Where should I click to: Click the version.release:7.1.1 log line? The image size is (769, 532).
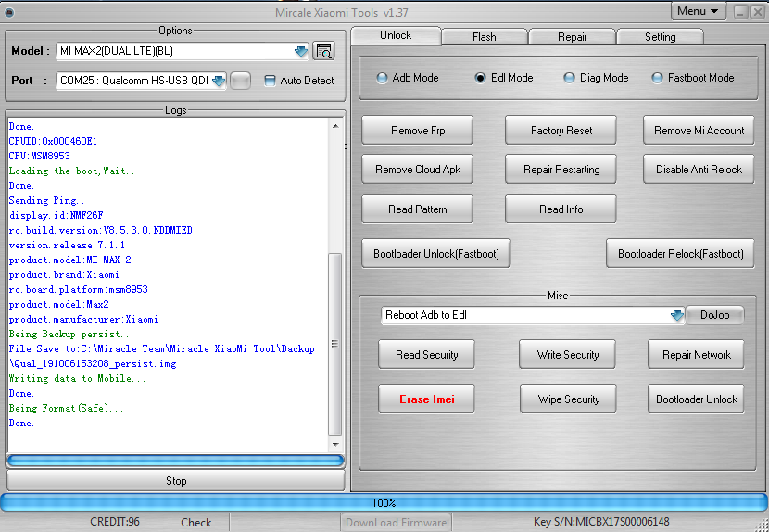pyautogui.click(x=67, y=245)
